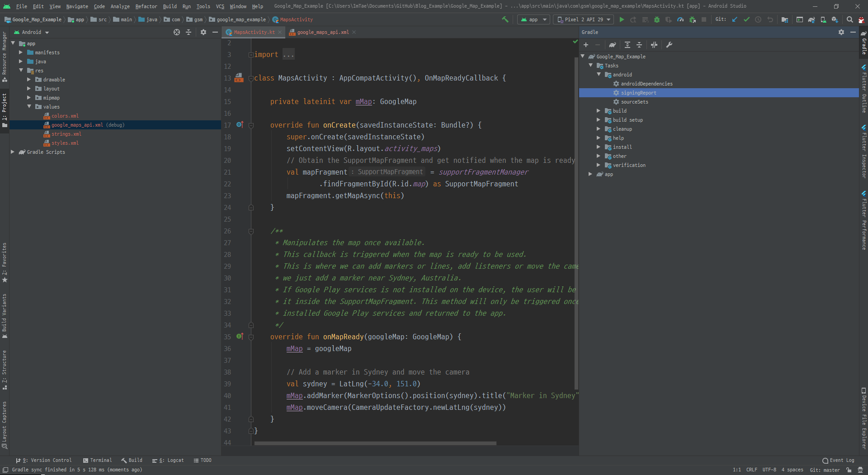Open AVD Manager icon

click(823, 19)
